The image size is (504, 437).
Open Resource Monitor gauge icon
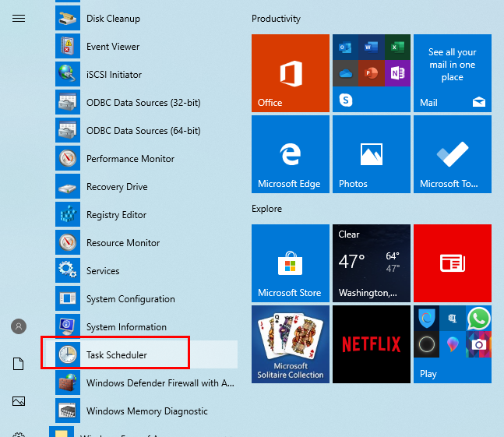click(x=68, y=242)
